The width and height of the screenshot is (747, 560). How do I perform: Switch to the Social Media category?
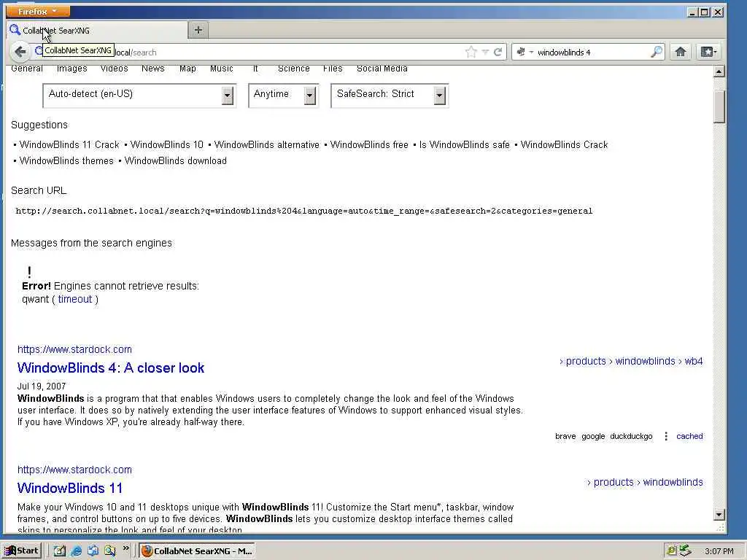pos(382,69)
